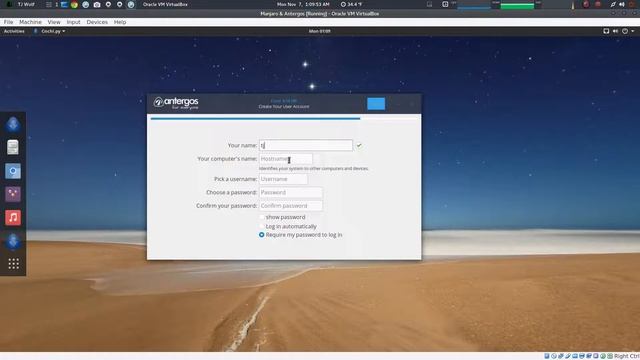Open the GNOME Activities overview
The image size is (640, 360).
tap(14, 31)
